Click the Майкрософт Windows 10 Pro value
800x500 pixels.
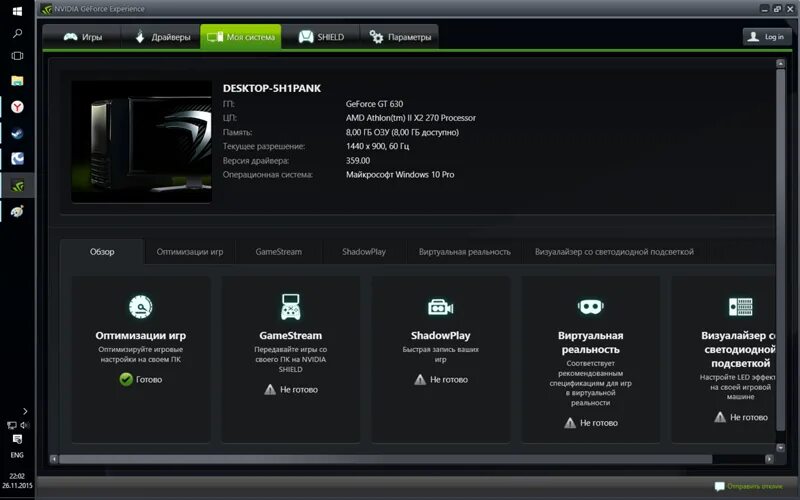point(400,174)
